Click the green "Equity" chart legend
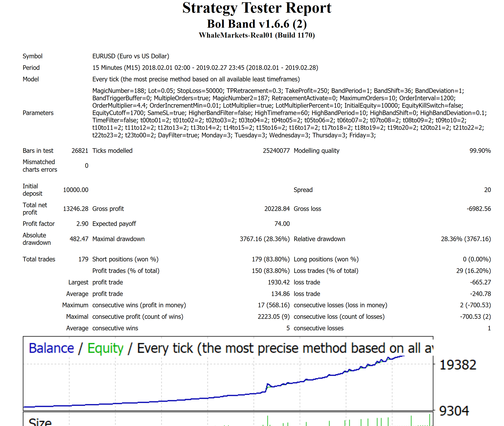504x426 pixels. [105, 349]
